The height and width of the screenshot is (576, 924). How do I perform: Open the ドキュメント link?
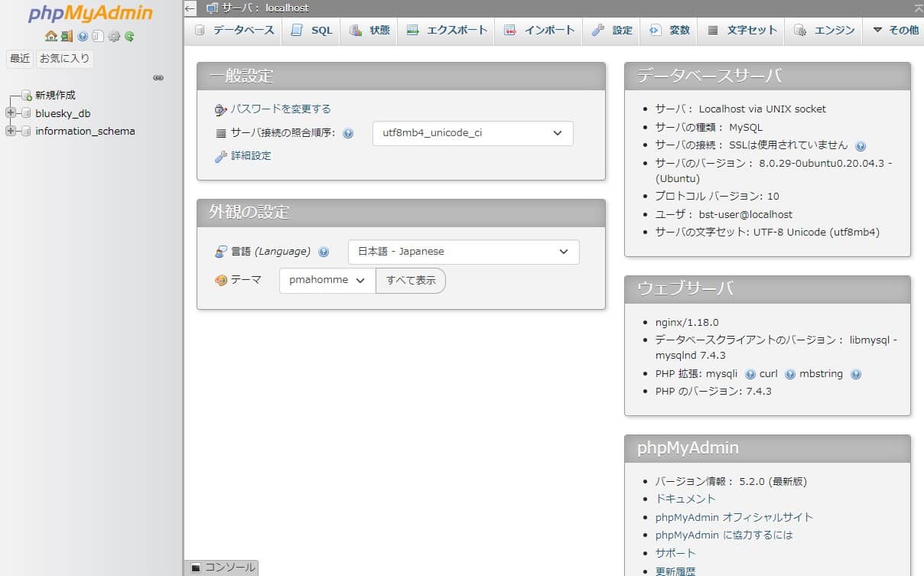coord(685,499)
